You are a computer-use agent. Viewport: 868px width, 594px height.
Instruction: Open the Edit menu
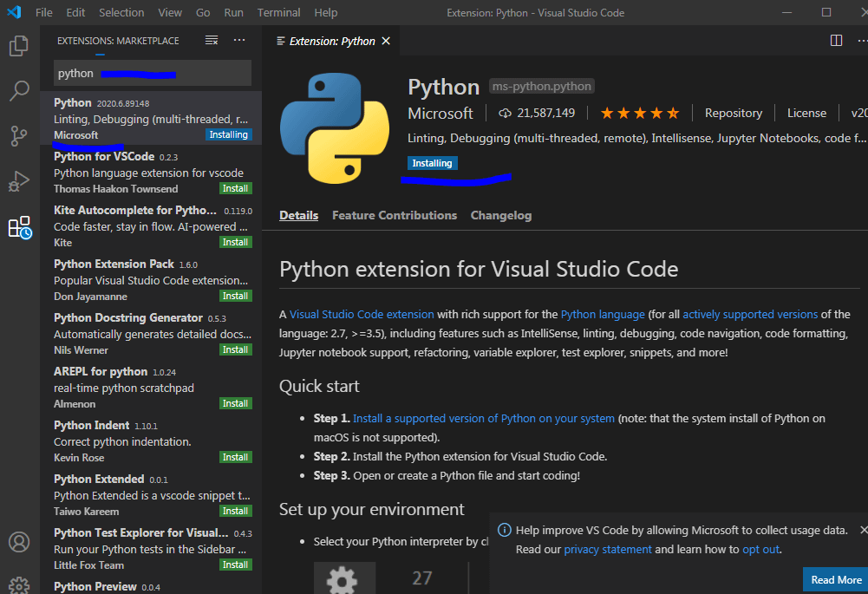(x=75, y=12)
